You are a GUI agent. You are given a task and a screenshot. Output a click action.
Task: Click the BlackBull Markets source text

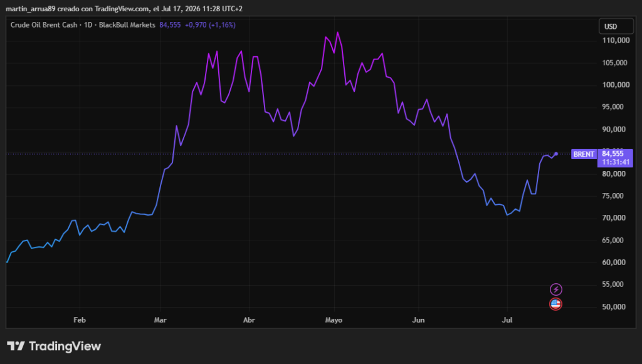click(x=127, y=25)
